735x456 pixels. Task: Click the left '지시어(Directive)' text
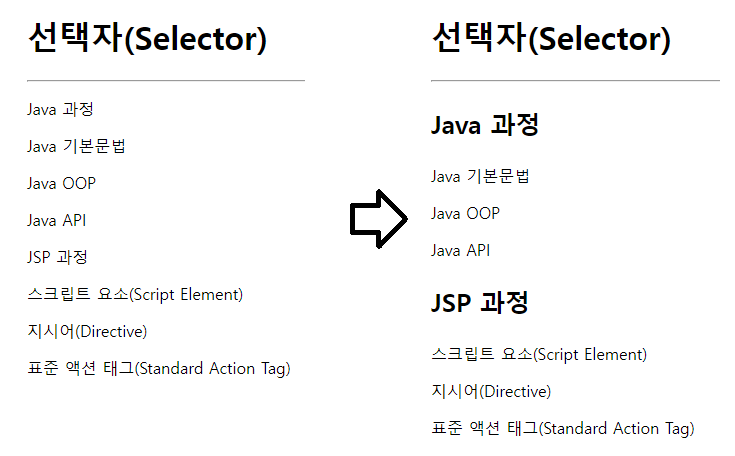pos(87,332)
